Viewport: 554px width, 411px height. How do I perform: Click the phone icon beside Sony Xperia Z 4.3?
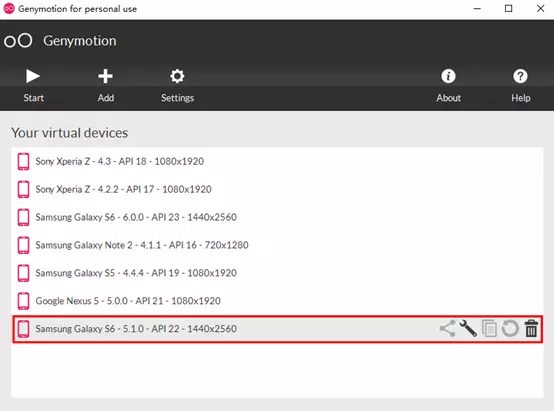point(24,162)
